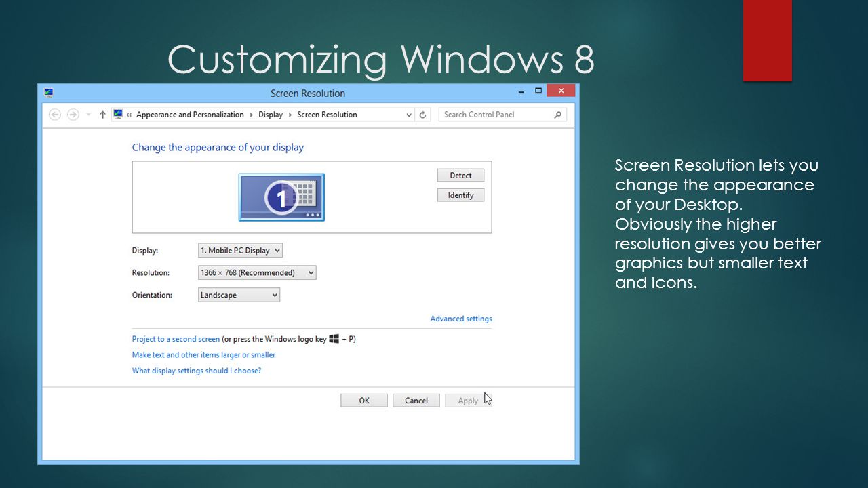Open the address bar history dropdown
The width and height of the screenshot is (868, 488).
[x=409, y=115]
